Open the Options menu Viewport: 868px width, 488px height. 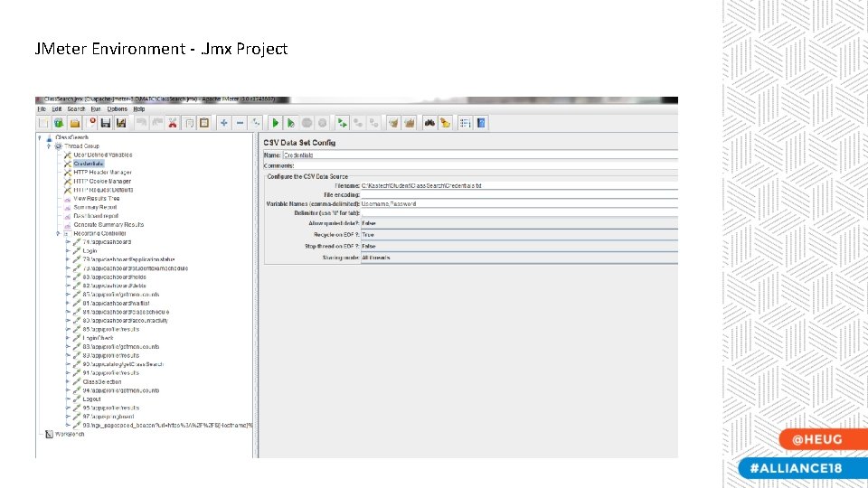click(118, 109)
